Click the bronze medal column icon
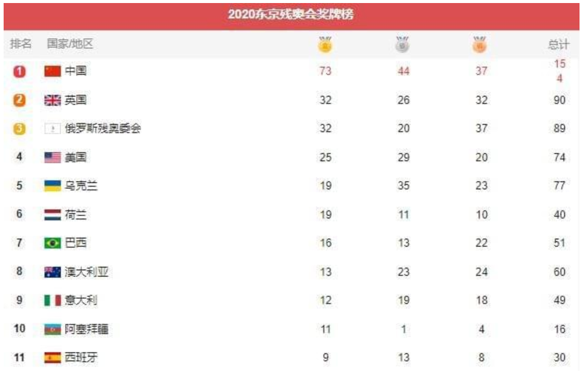588x371 pixels. click(480, 45)
